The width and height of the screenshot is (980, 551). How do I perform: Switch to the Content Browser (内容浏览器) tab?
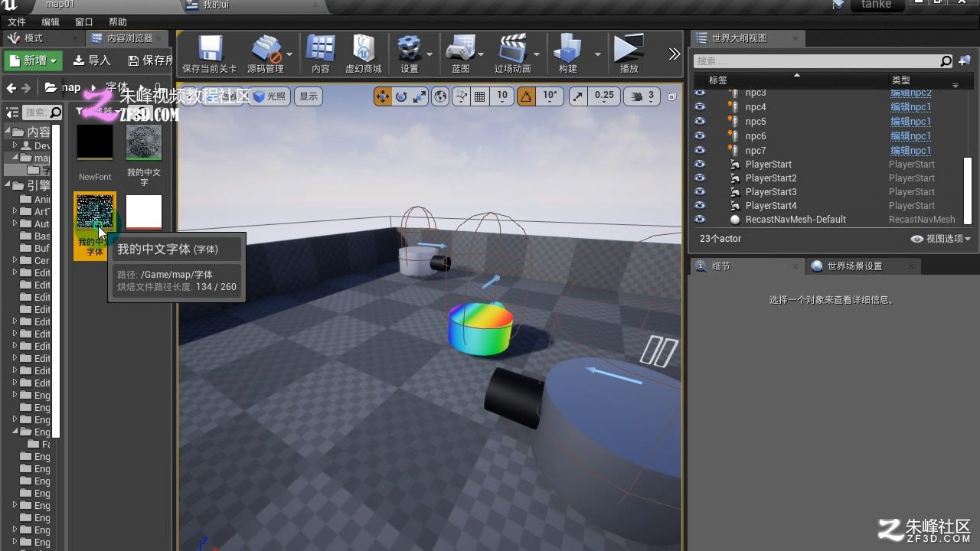[129, 38]
